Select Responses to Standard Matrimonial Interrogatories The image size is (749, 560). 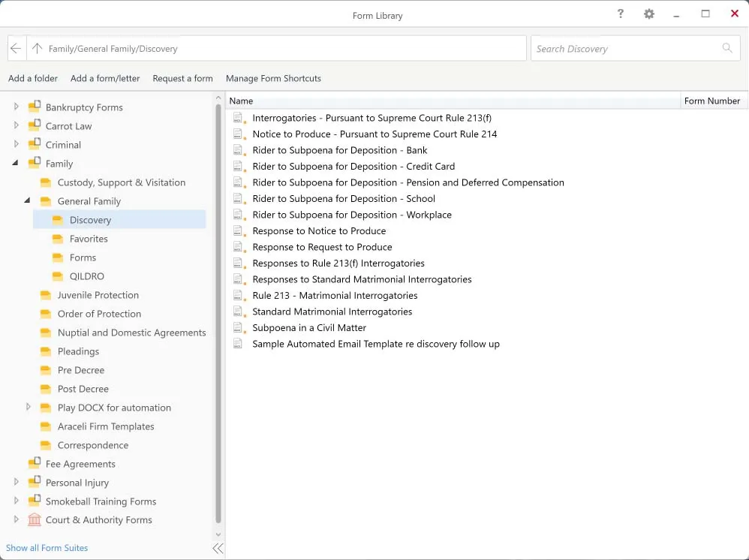(362, 279)
